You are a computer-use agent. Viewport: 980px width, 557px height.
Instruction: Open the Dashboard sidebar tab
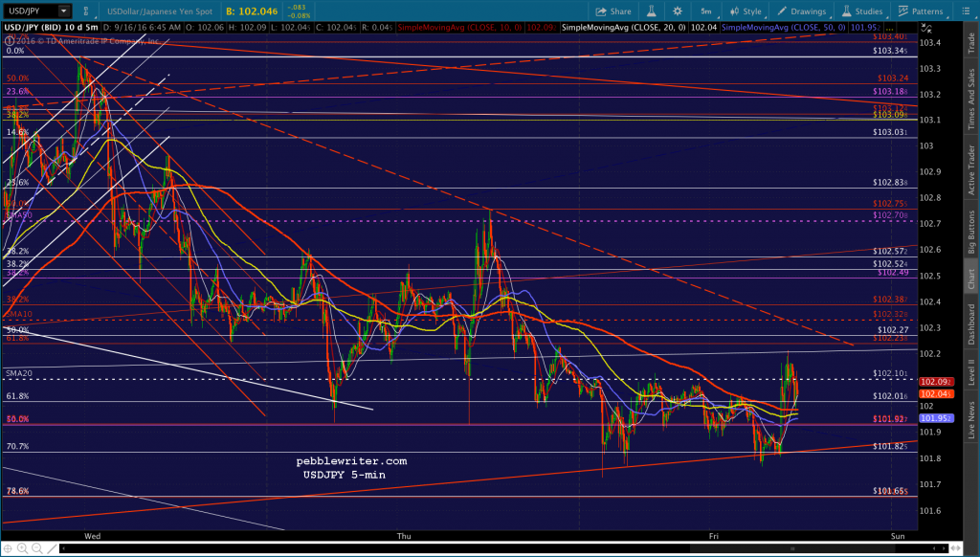(x=971, y=323)
